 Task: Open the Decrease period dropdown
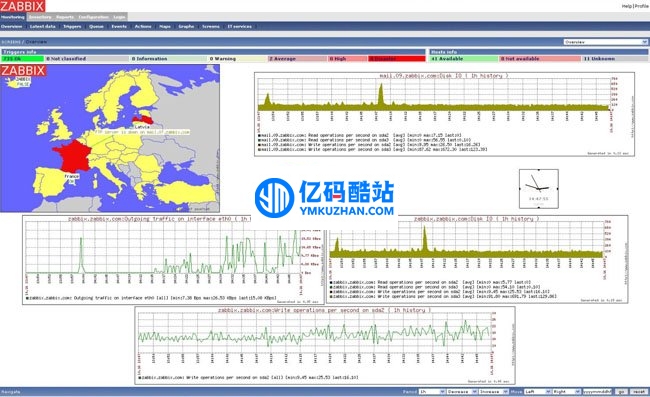click(462, 392)
